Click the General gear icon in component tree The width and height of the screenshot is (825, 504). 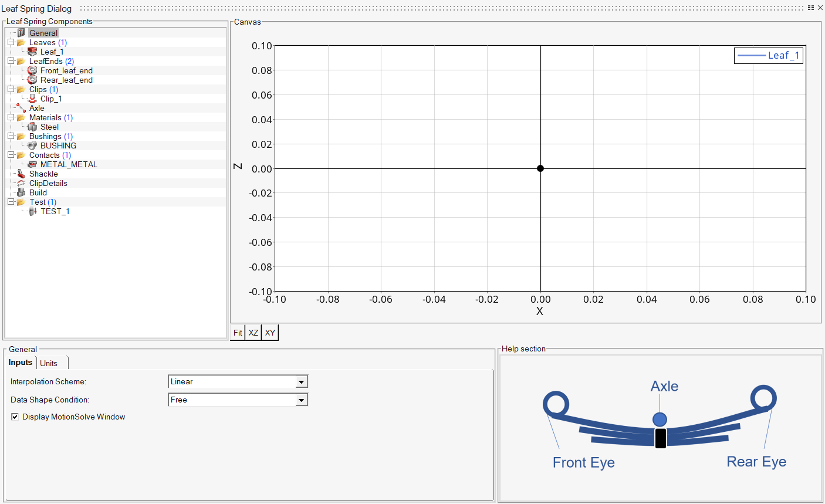coord(22,33)
